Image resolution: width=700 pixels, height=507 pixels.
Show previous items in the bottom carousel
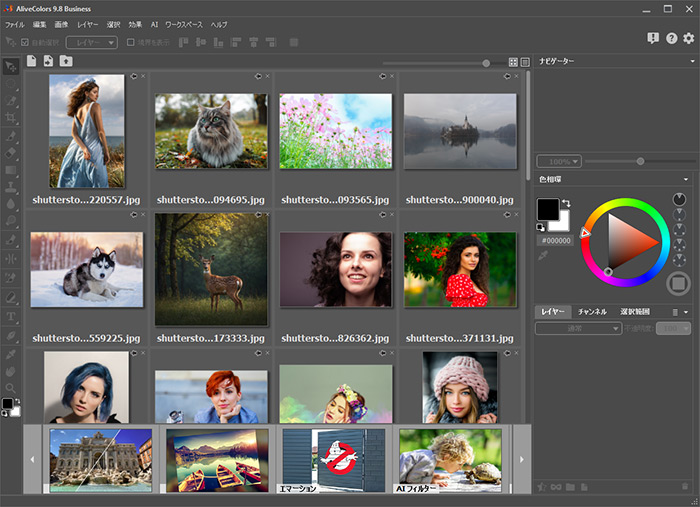32,459
